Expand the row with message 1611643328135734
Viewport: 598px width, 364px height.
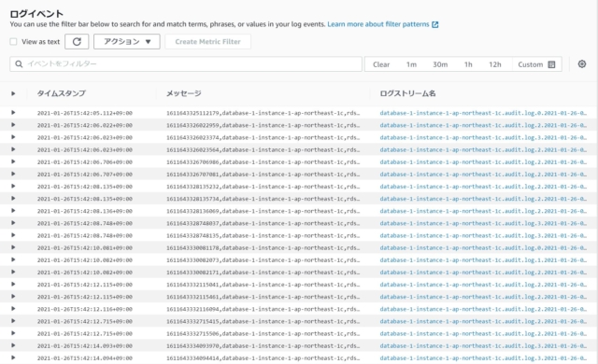13,199
